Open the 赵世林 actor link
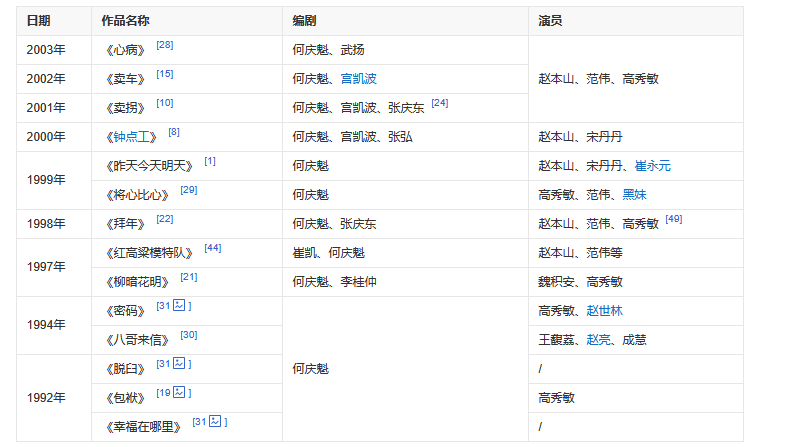 605,311
